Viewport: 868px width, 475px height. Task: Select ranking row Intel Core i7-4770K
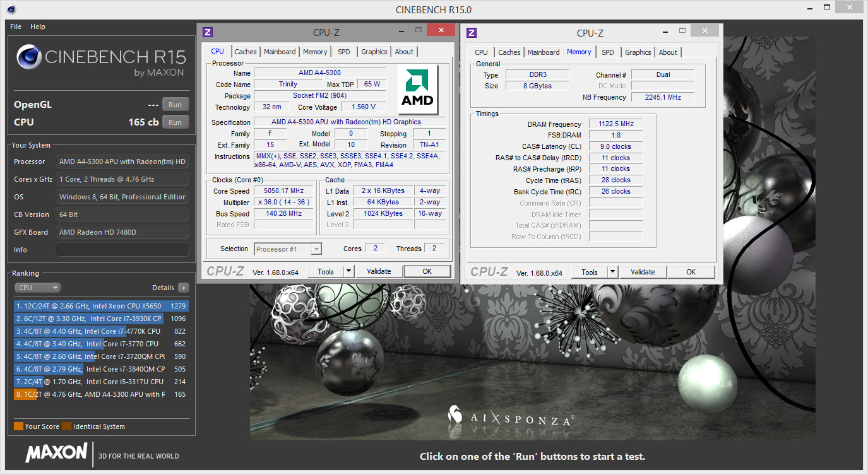coord(101,331)
